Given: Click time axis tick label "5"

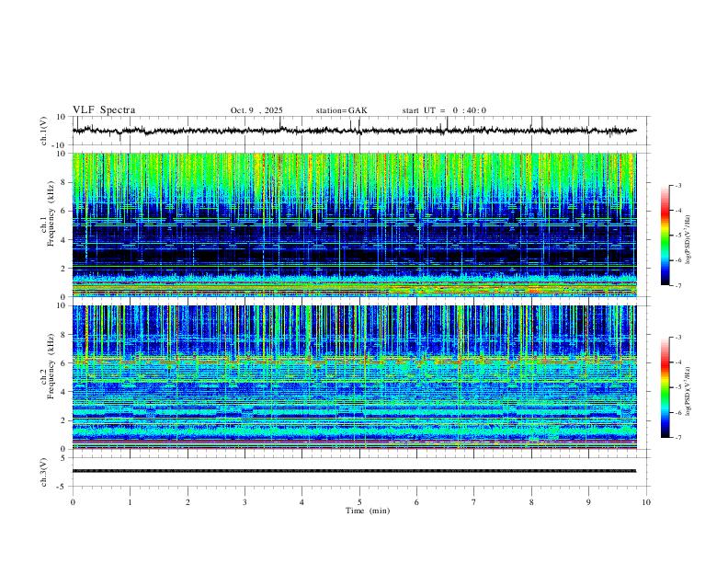Looking at the screenshot, I should 359,502.
